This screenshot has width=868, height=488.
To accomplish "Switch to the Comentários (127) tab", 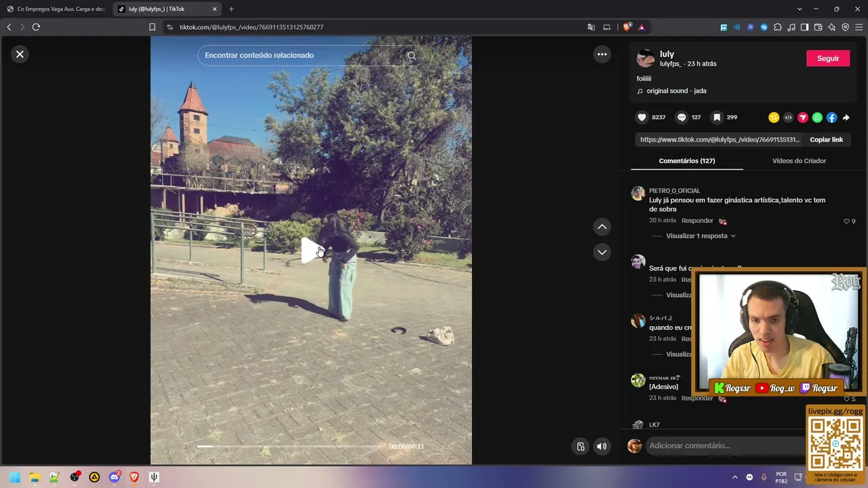I will [x=687, y=161].
